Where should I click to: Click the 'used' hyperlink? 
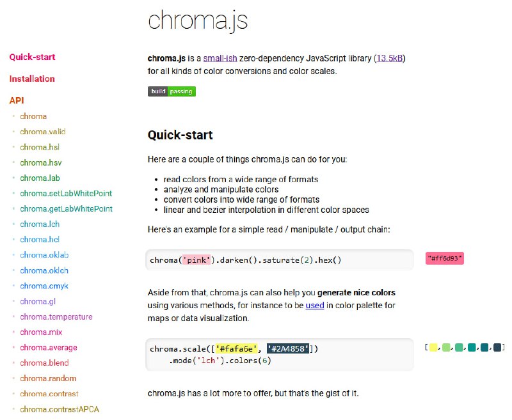click(315, 306)
